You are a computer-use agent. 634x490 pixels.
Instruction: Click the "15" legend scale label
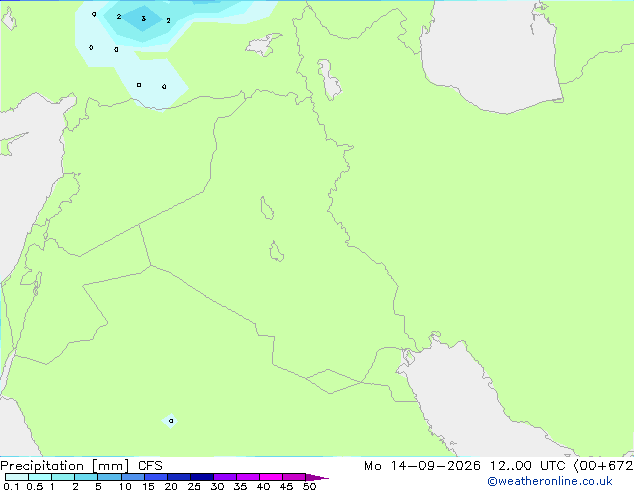(x=148, y=486)
